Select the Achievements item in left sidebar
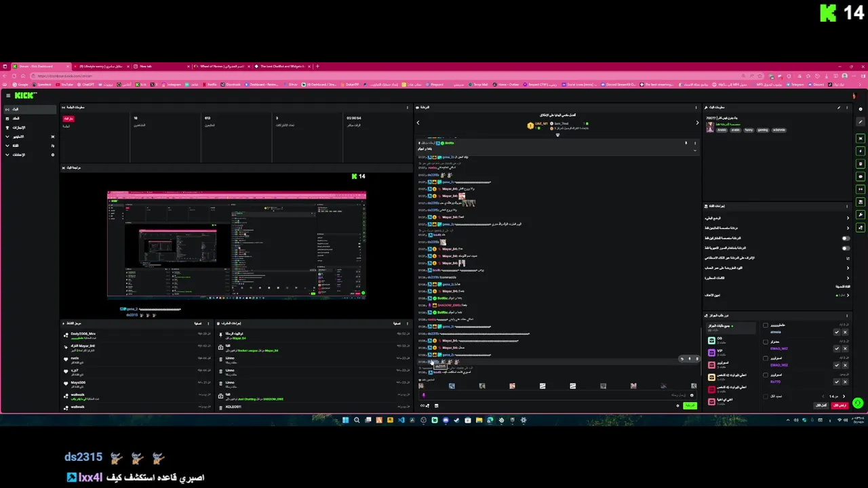 [x=29, y=127]
